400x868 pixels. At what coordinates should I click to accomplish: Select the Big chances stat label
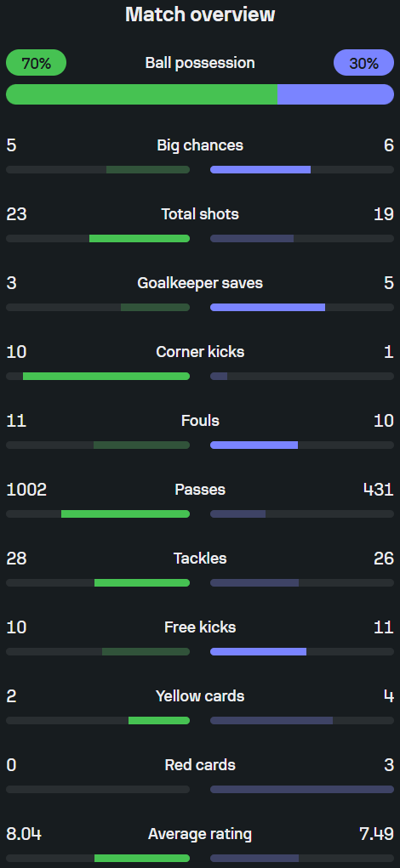(200, 145)
